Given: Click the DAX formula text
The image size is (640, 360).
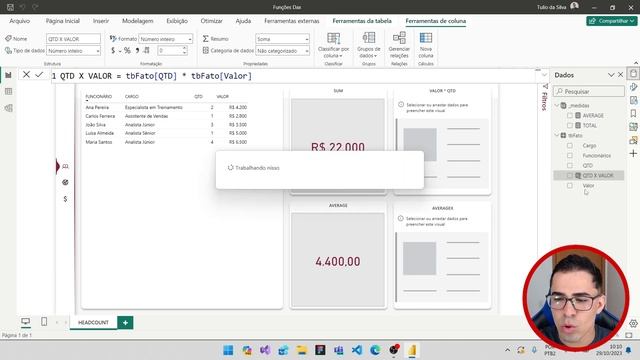Looking at the screenshot, I should point(156,76).
